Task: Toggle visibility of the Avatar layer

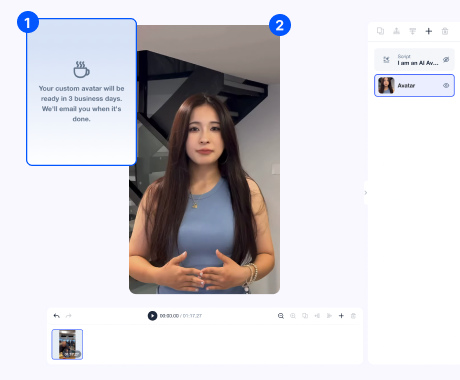Action: point(446,86)
